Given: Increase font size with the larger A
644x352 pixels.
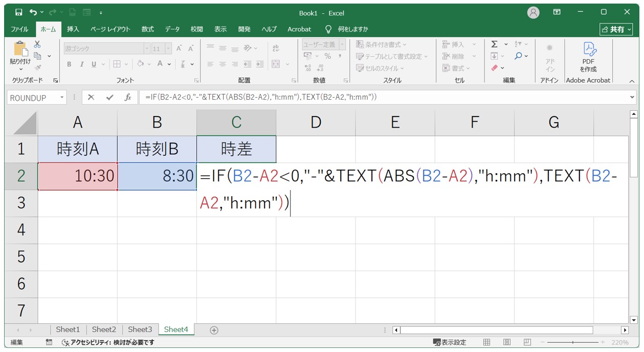Looking at the screenshot, I should click(179, 49).
